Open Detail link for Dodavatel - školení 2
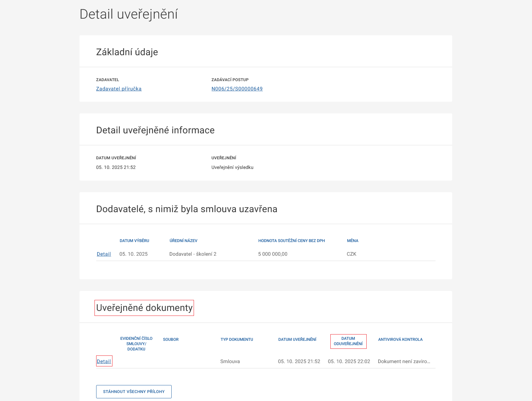Image resolution: width=532 pixels, height=401 pixels. (104, 254)
